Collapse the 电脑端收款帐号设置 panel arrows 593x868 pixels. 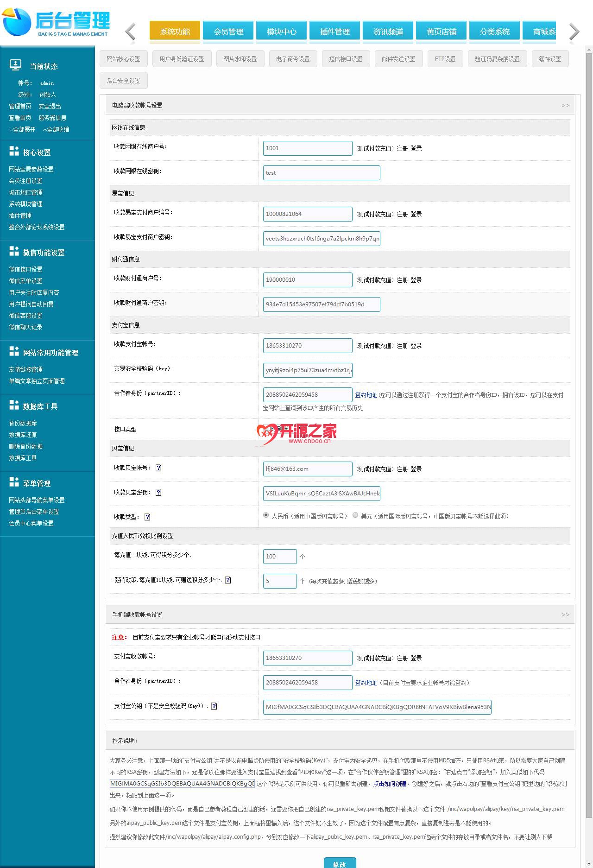(565, 106)
